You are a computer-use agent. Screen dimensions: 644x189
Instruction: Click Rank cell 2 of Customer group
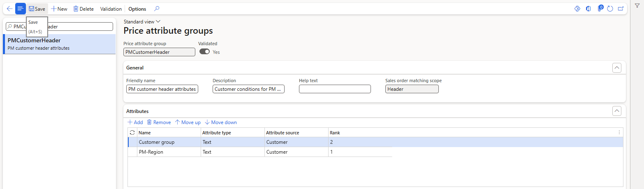pyautogui.click(x=360, y=142)
